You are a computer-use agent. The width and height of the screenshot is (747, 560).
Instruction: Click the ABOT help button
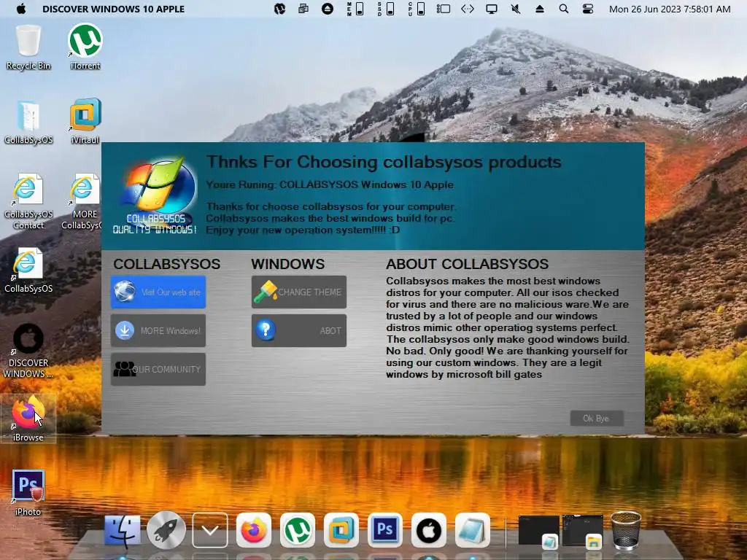[x=298, y=330]
